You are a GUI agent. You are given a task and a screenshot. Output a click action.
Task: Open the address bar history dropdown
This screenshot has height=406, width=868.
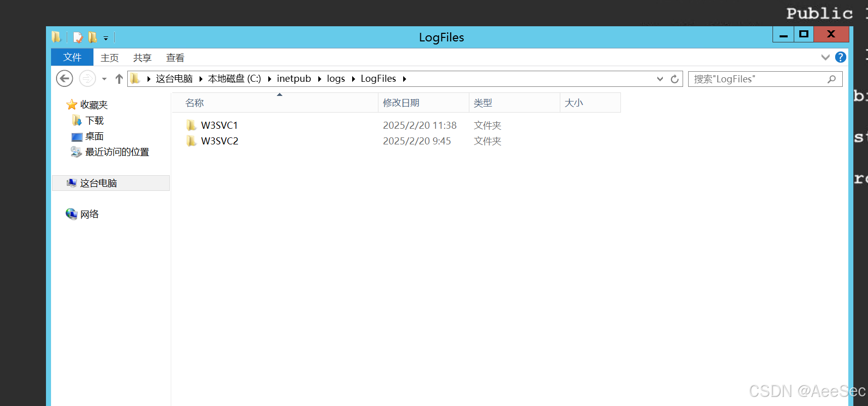[660, 79]
